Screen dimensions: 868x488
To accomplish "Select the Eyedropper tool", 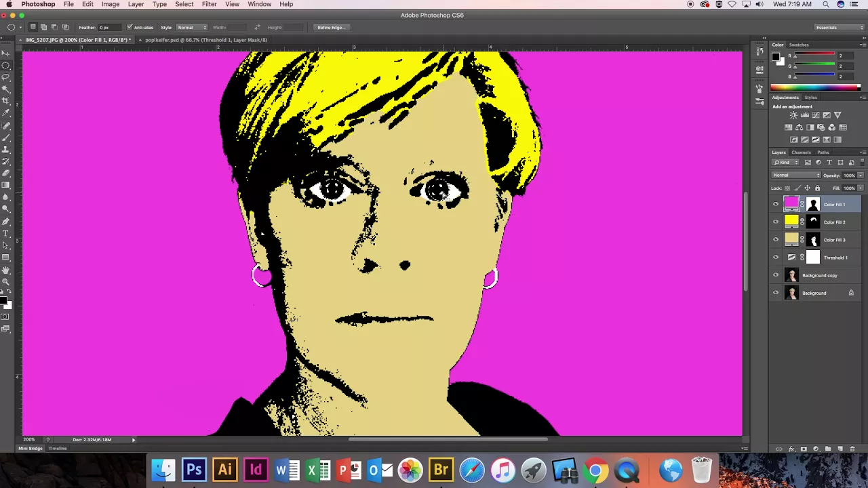I will 6,113.
